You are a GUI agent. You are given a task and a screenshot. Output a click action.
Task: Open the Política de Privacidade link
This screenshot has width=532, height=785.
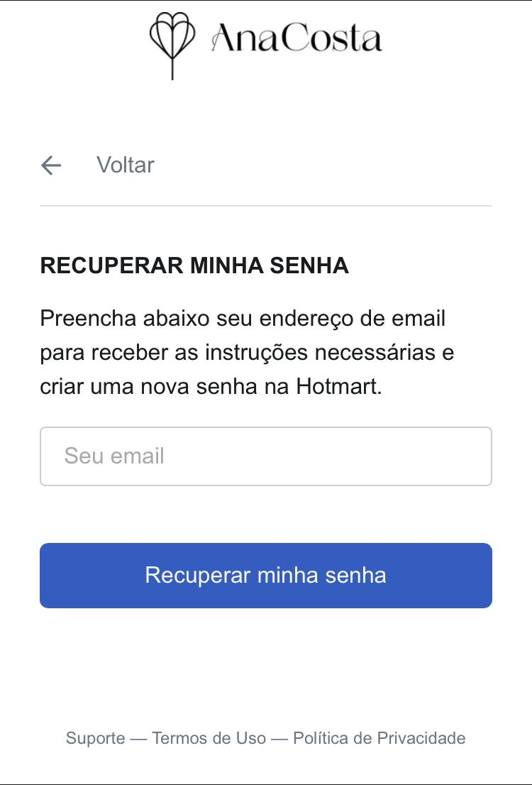[x=379, y=738]
